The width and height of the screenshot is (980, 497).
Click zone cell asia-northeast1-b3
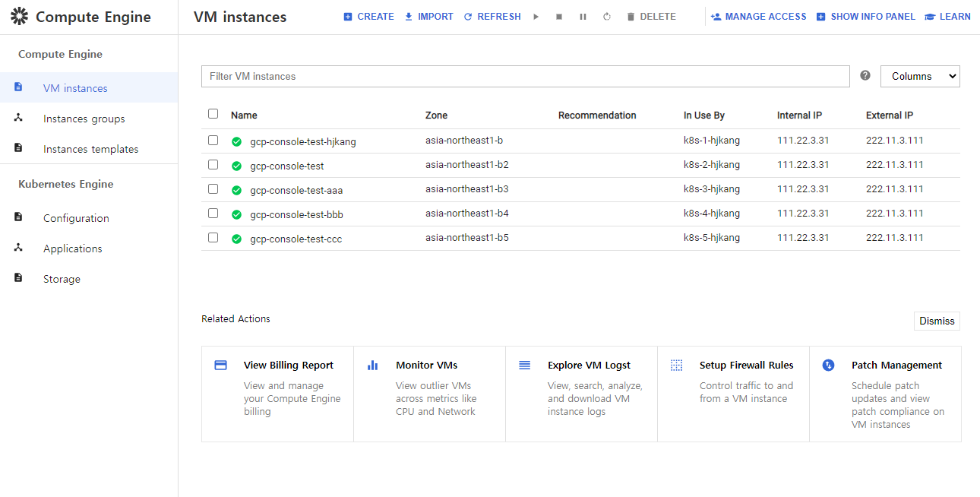point(467,188)
